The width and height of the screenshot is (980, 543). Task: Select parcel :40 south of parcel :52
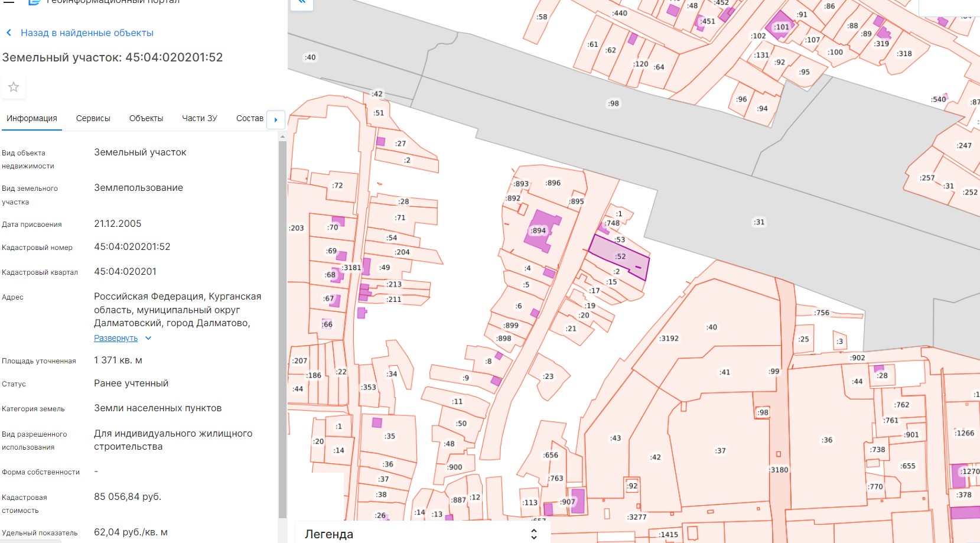tap(712, 327)
